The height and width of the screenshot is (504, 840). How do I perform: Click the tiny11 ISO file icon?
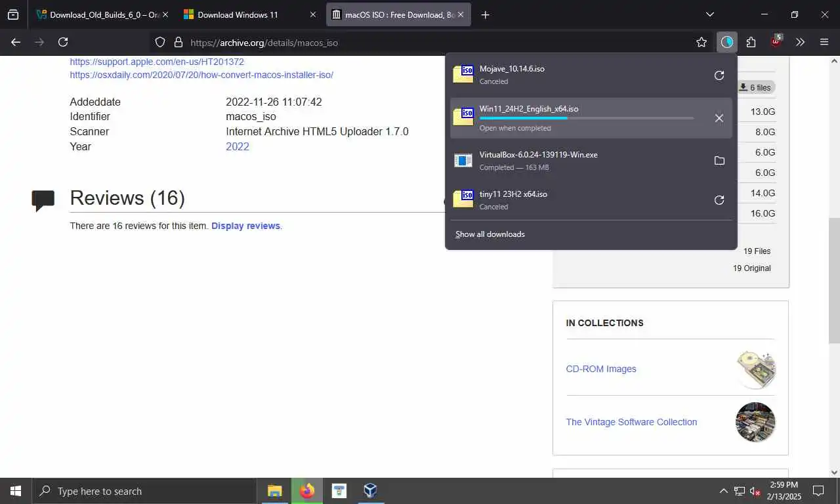[x=463, y=199]
